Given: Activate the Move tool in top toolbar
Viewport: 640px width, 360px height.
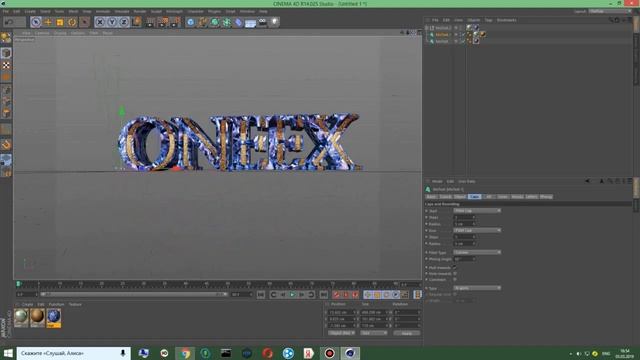Looking at the screenshot, I should coord(48,22).
